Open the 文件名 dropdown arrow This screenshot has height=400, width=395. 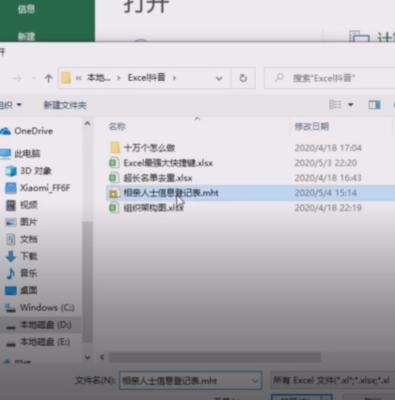point(254,381)
